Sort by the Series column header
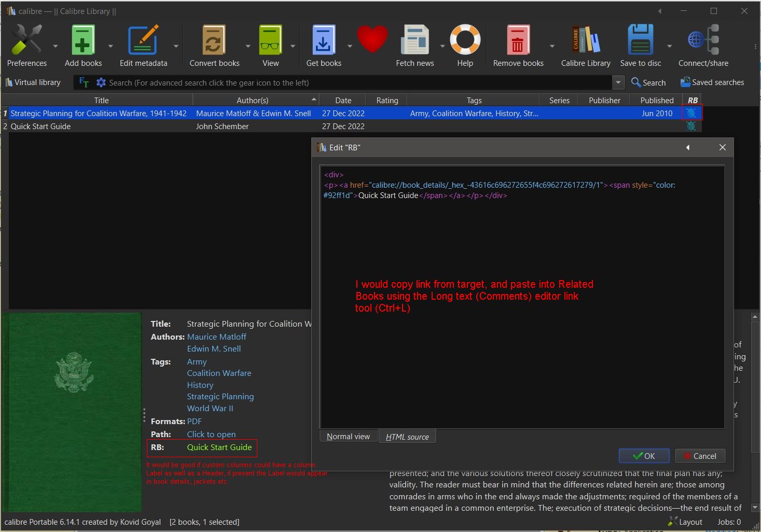 click(559, 100)
